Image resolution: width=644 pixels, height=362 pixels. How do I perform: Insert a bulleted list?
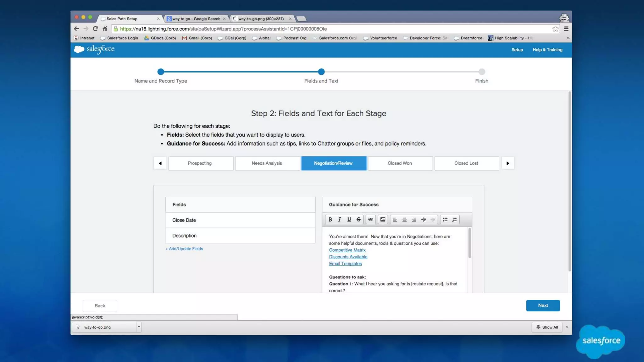[445, 220]
